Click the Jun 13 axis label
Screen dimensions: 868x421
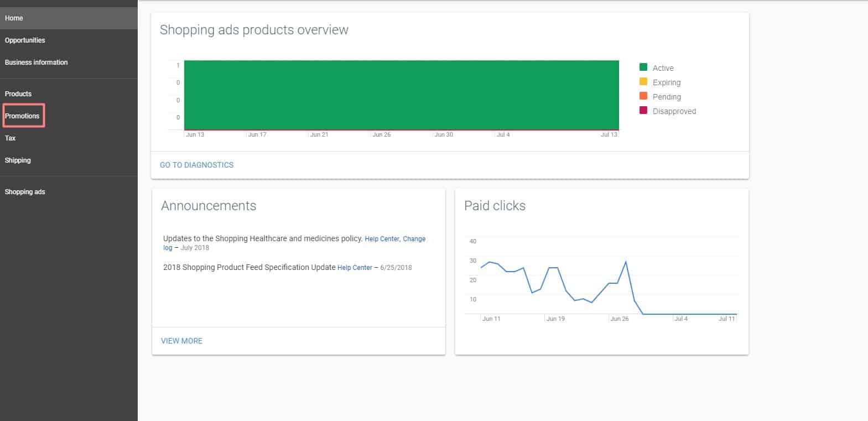[195, 134]
